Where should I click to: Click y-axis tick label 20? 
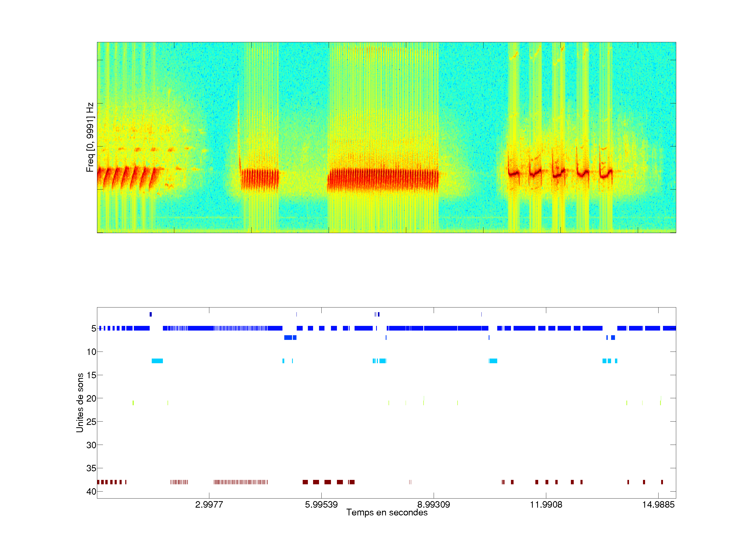coord(91,398)
